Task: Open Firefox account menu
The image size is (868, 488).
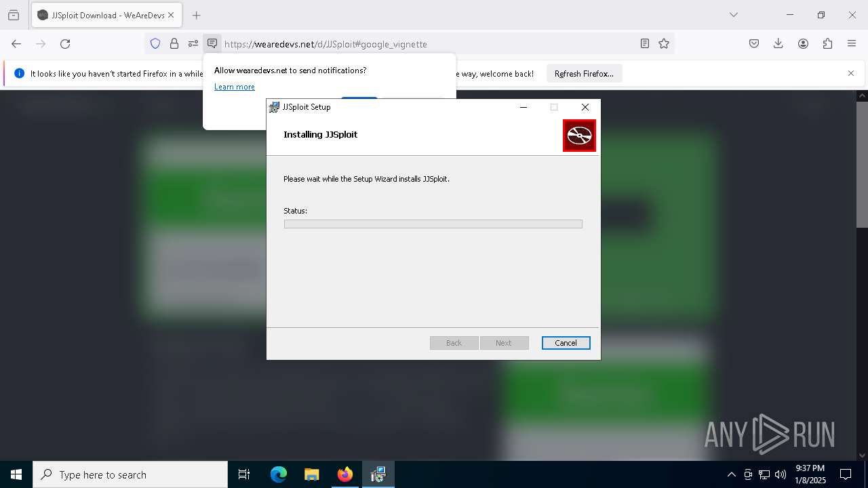Action: (803, 43)
